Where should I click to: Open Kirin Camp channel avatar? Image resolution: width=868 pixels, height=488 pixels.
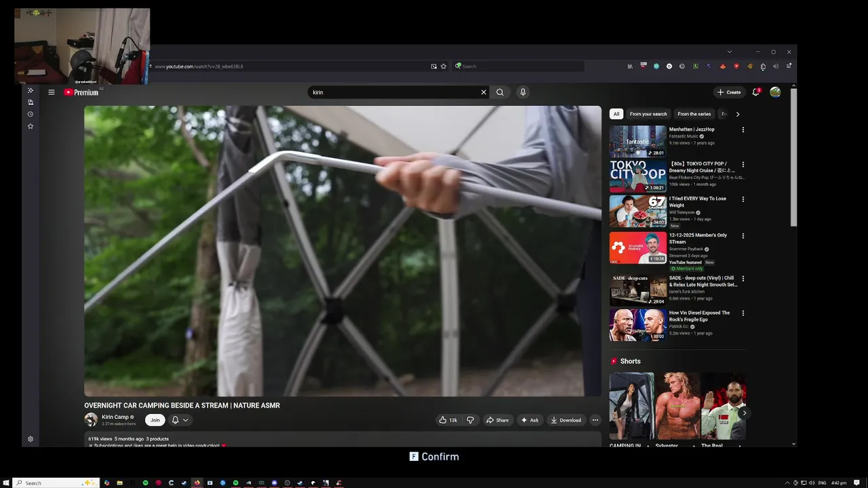tap(91, 420)
